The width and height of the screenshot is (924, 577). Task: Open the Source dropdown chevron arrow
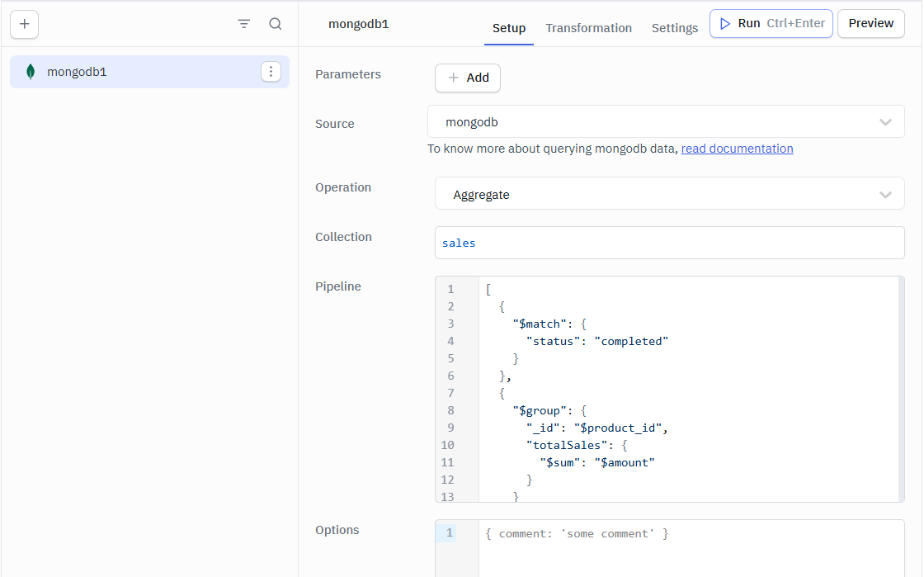(886, 121)
